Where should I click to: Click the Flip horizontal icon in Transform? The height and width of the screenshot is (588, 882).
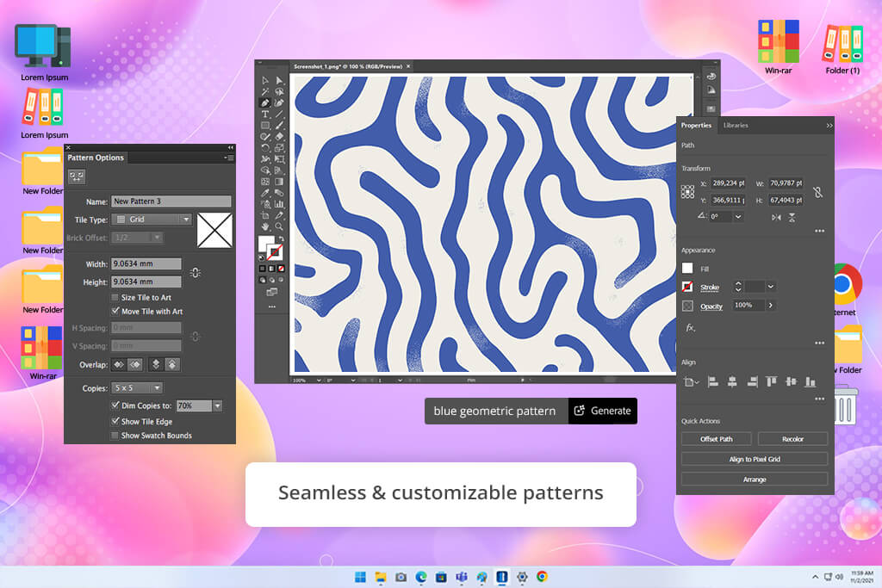[776, 217]
